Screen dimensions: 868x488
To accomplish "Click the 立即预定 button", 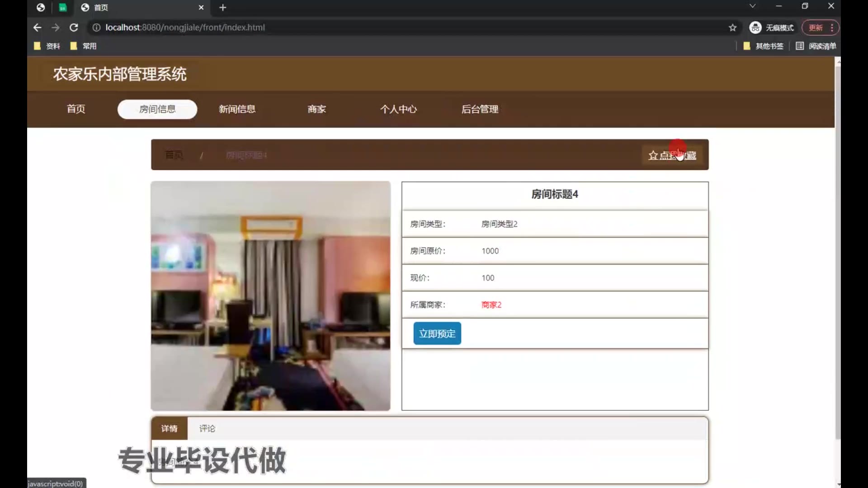I will tap(437, 333).
